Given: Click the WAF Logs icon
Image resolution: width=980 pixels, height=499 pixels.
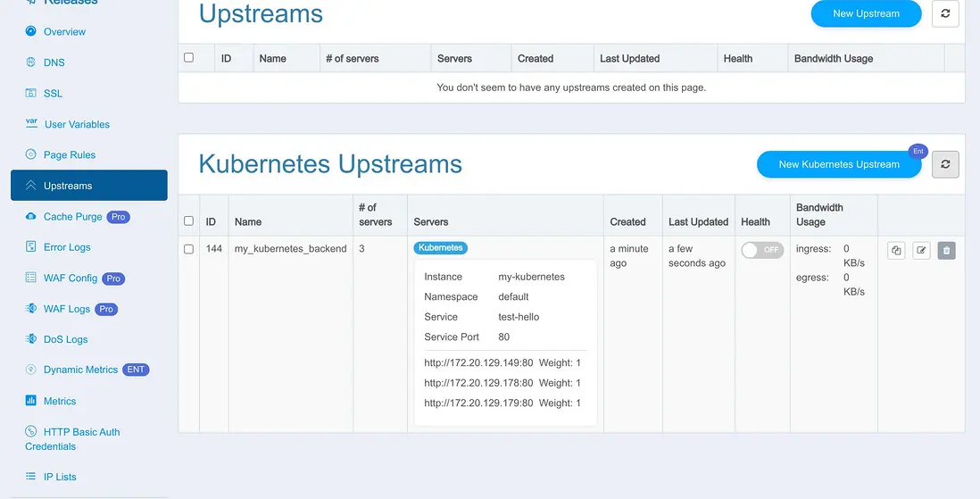Looking at the screenshot, I should click(30, 308).
